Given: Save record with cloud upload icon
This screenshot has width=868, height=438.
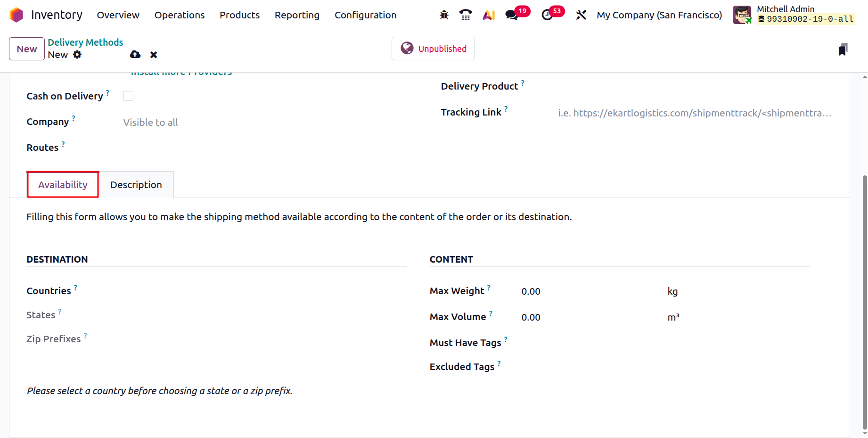Looking at the screenshot, I should (135, 55).
